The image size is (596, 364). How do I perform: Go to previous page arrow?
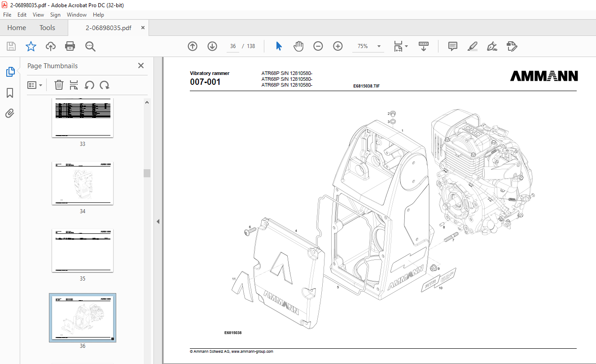193,46
